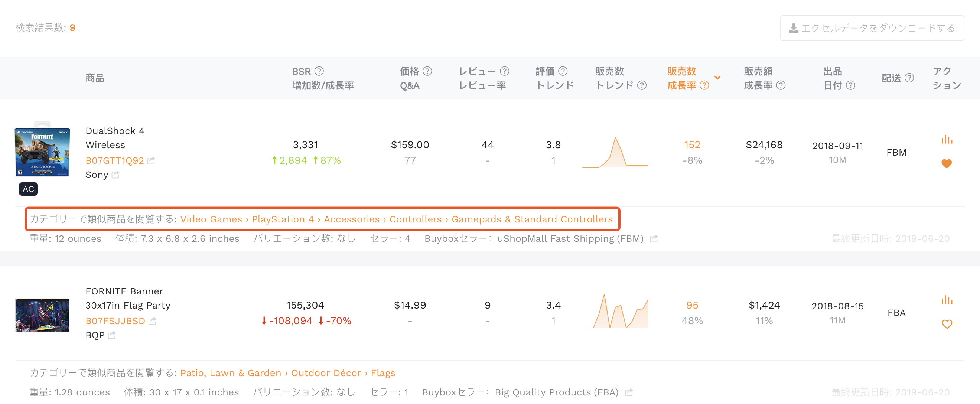Download Excel data with エクセルデータをダウンロードする button
This screenshot has height=404, width=980.
(x=872, y=28)
